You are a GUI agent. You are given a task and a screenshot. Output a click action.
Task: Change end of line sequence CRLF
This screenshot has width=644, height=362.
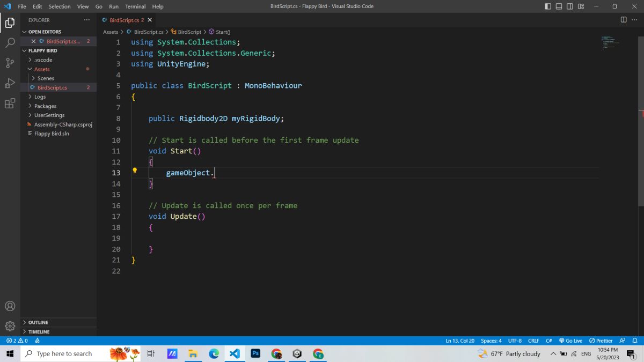click(x=533, y=341)
